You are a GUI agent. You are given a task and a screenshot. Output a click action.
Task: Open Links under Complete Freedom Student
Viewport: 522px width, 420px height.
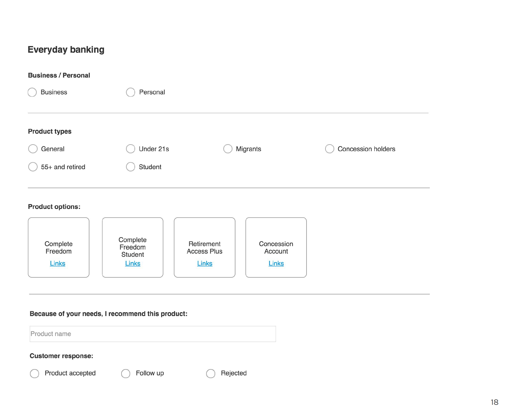(133, 263)
